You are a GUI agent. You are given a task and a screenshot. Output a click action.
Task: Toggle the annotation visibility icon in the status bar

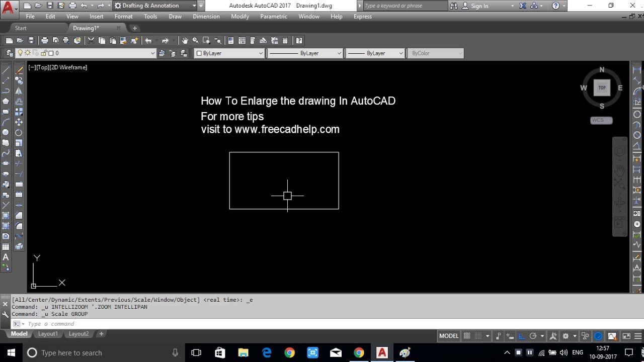(553, 336)
